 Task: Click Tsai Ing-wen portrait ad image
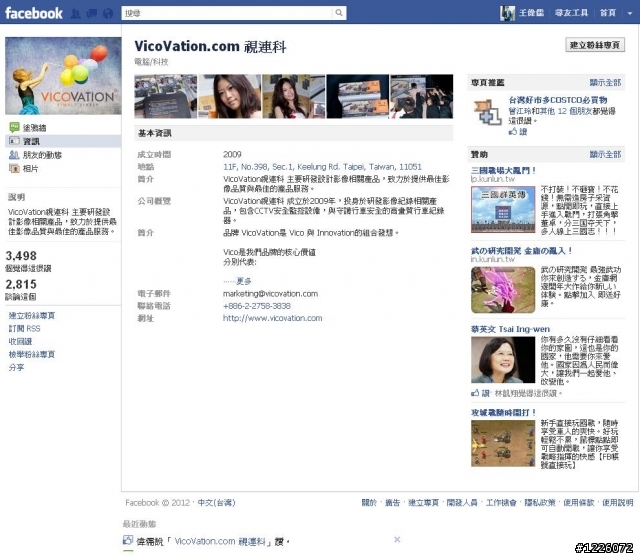pyautogui.click(x=503, y=360)
